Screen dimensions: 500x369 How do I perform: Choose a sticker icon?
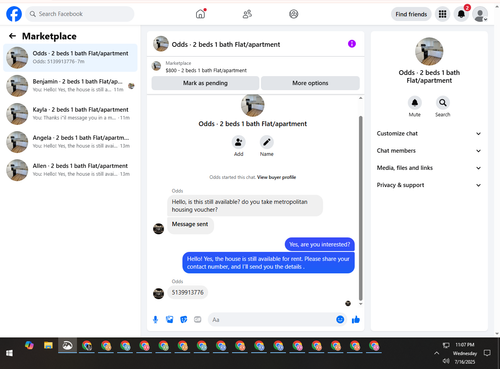(184, 320)
